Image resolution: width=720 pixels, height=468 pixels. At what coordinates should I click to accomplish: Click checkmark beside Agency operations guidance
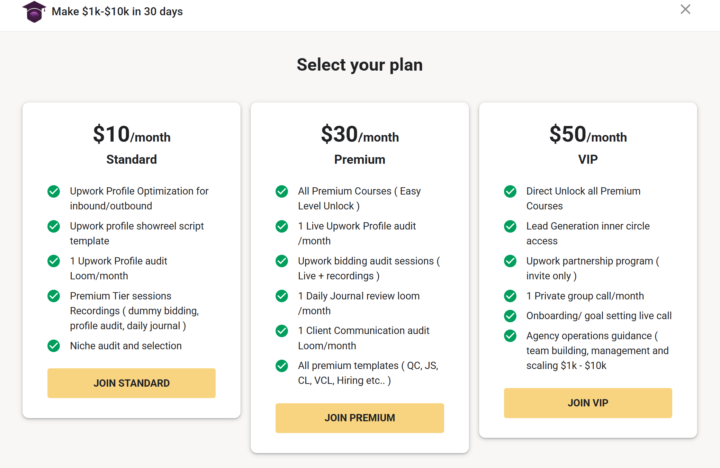tap(510, 336)
